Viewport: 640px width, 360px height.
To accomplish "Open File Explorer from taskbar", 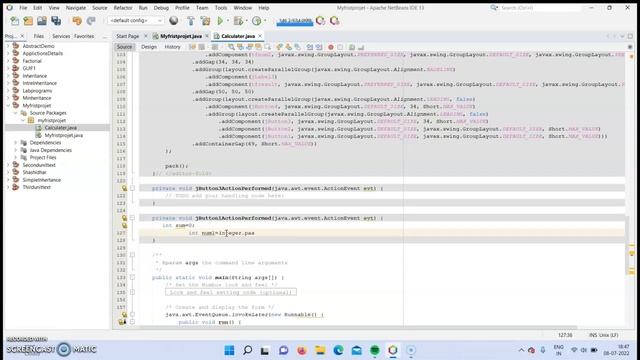I will tap(320, 350).
